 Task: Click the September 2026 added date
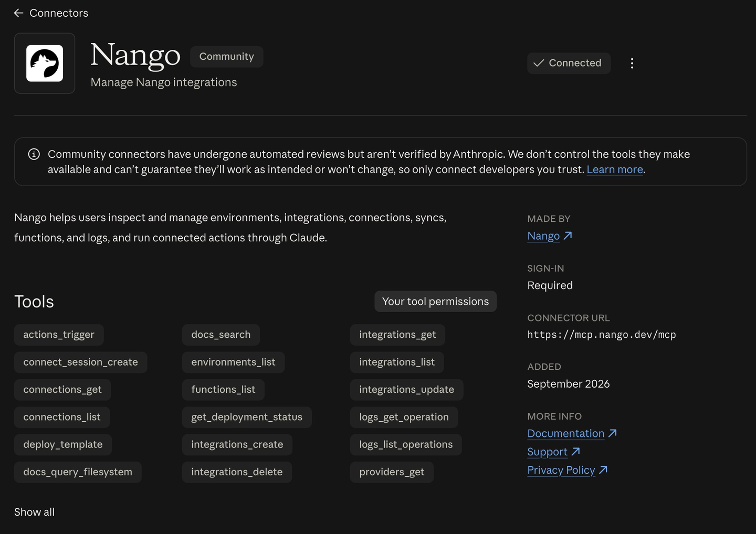[569, 384]
